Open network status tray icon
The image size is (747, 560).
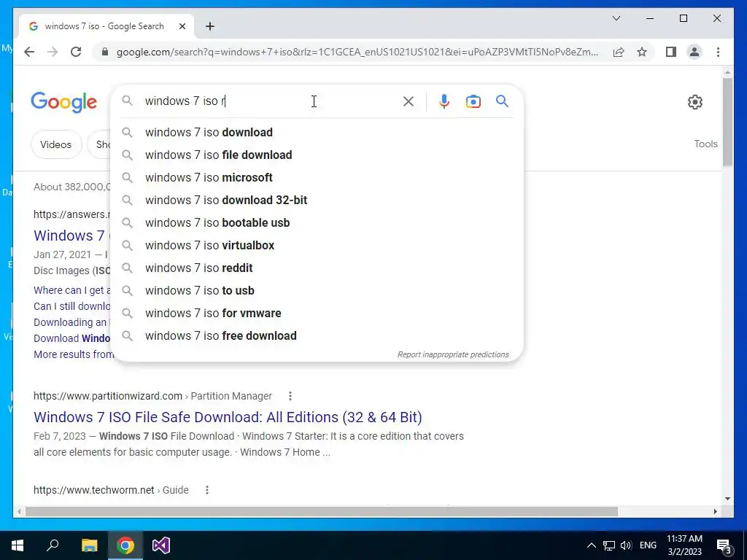pos(609,545)
